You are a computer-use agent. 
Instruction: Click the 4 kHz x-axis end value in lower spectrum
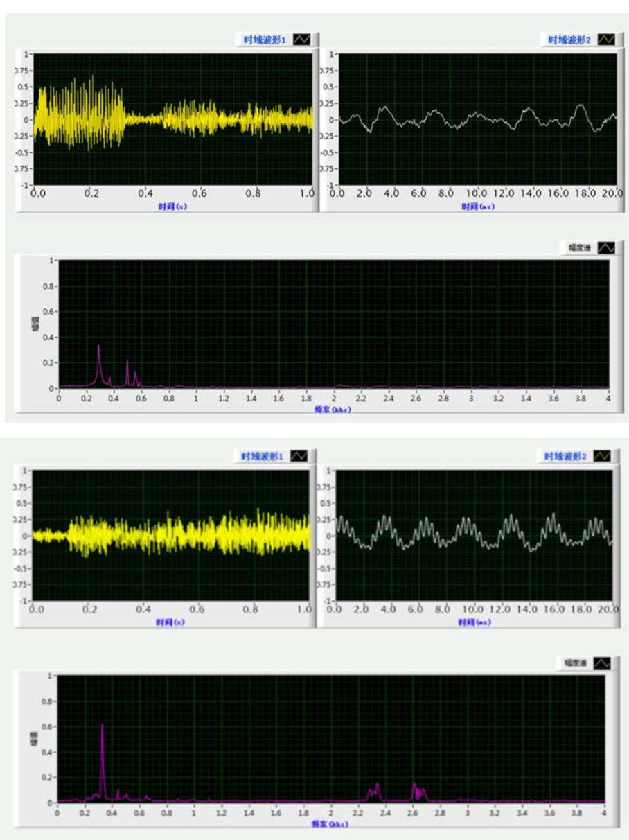point(604,813)
